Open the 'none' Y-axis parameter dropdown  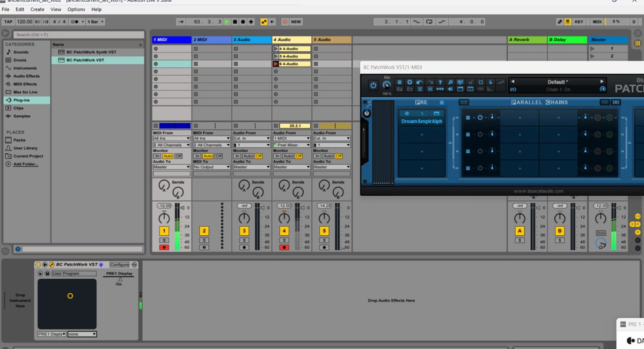pyautogui.click(x=82, y=334)
